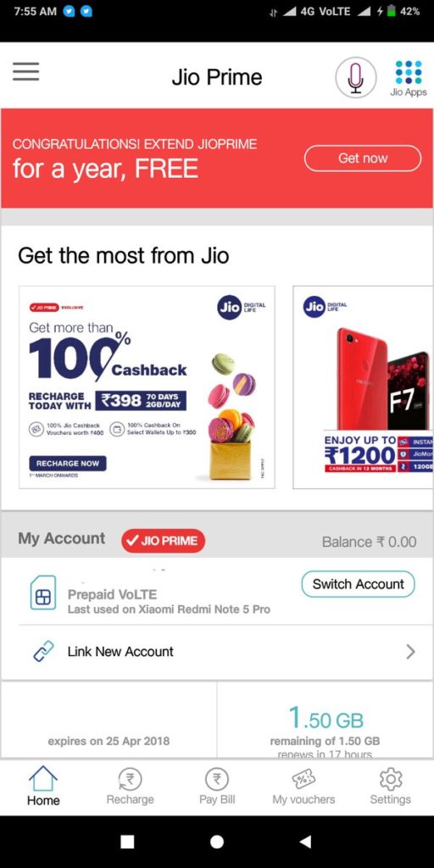Tap the Balance ₹ 0.00 text

point(370,542)
